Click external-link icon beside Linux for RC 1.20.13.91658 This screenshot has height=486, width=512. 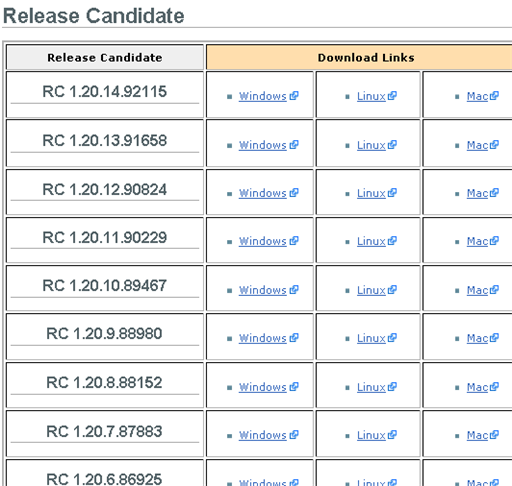pos(392,145)
